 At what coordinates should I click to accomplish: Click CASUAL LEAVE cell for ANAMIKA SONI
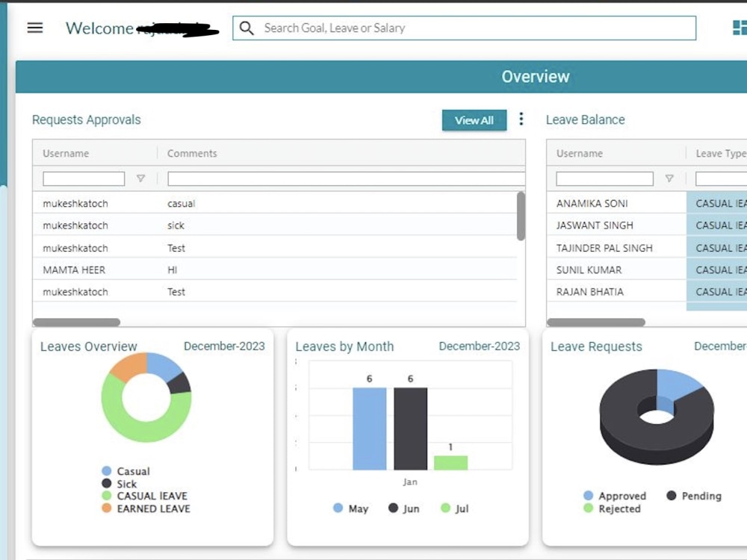[x=716, y=203]
